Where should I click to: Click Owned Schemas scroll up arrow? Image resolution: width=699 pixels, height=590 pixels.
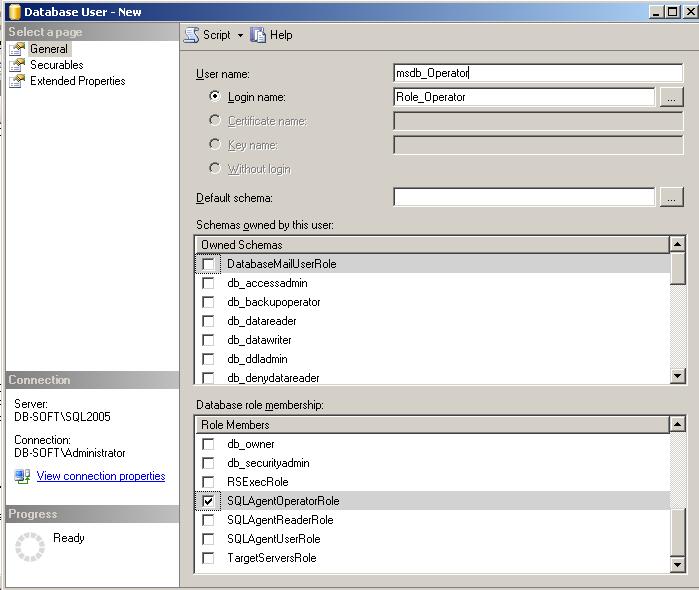tap(677, 244)
